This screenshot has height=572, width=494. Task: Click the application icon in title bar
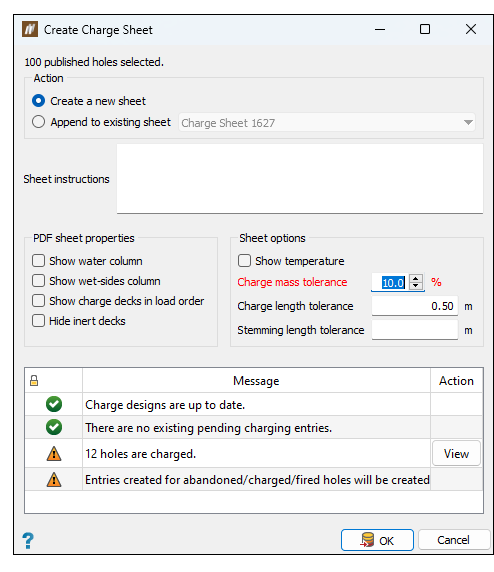[x=30, y=29]
